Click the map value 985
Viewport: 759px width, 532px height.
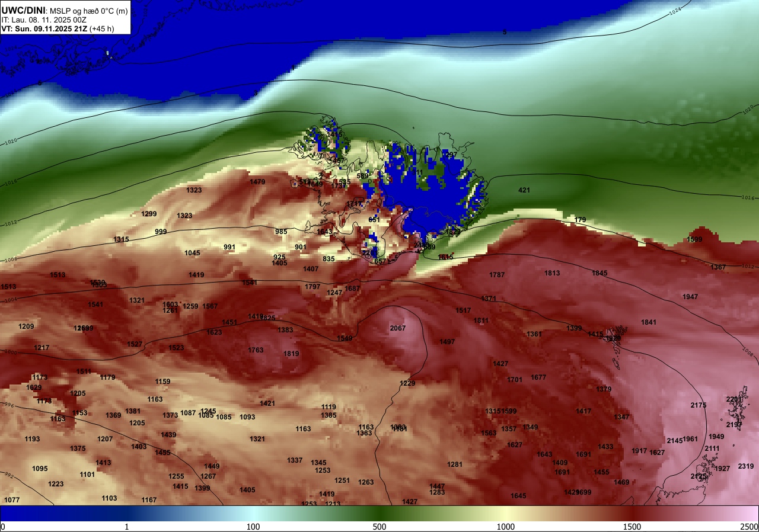(281, 232)
